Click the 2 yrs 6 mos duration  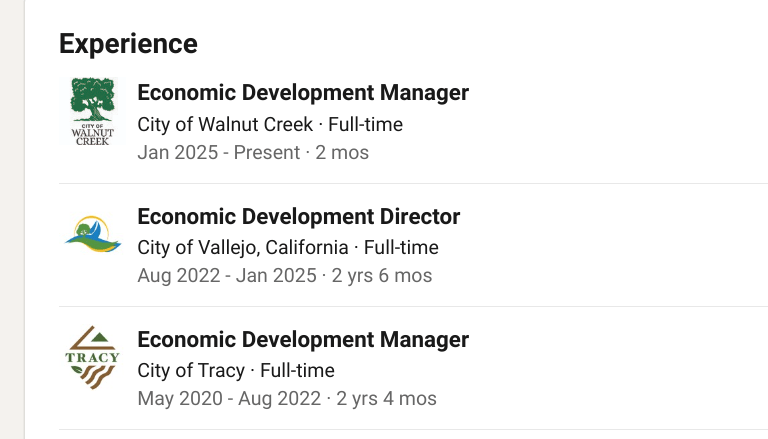[384, 275]
